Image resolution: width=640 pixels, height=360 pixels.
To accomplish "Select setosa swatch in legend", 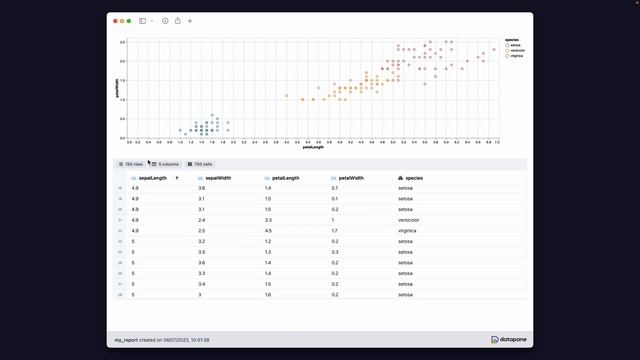I will pyautogui.click(x=507, y=45).
